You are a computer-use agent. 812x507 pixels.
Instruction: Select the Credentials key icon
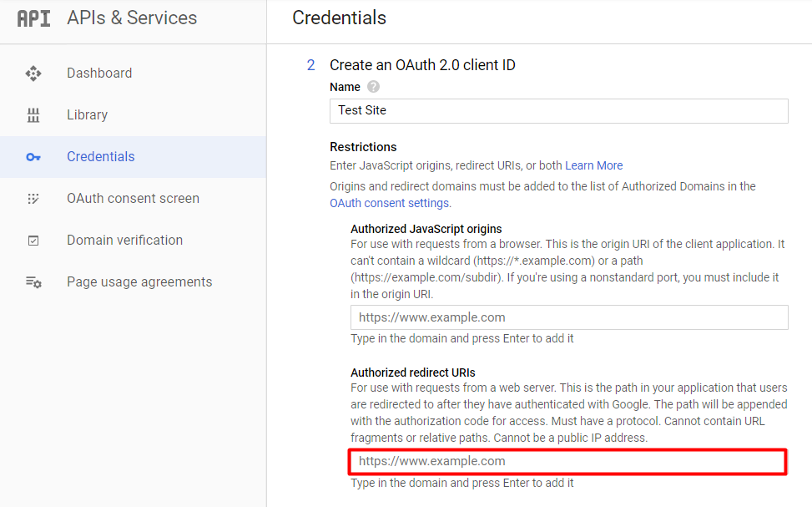pos(33,156)
